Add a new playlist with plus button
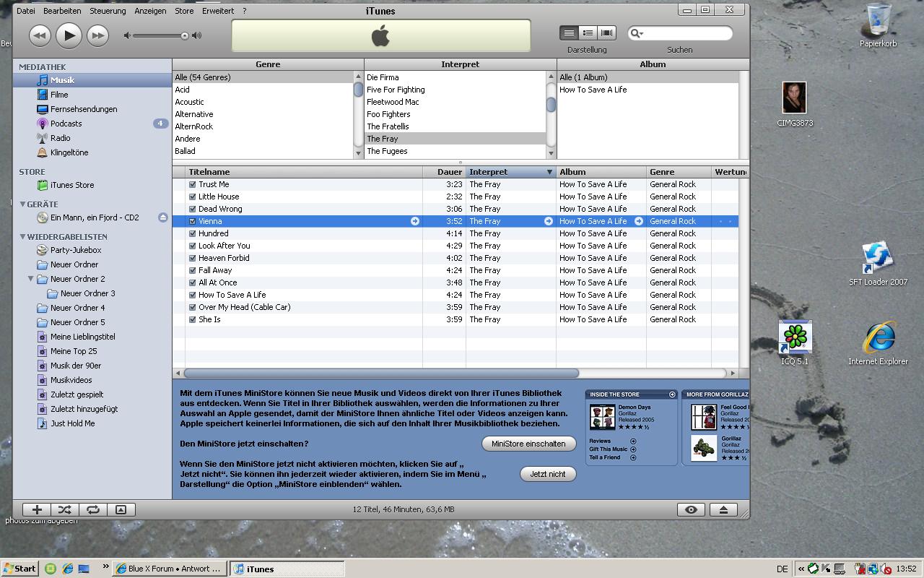The image size is (924, 578). (x=37, y=509)
